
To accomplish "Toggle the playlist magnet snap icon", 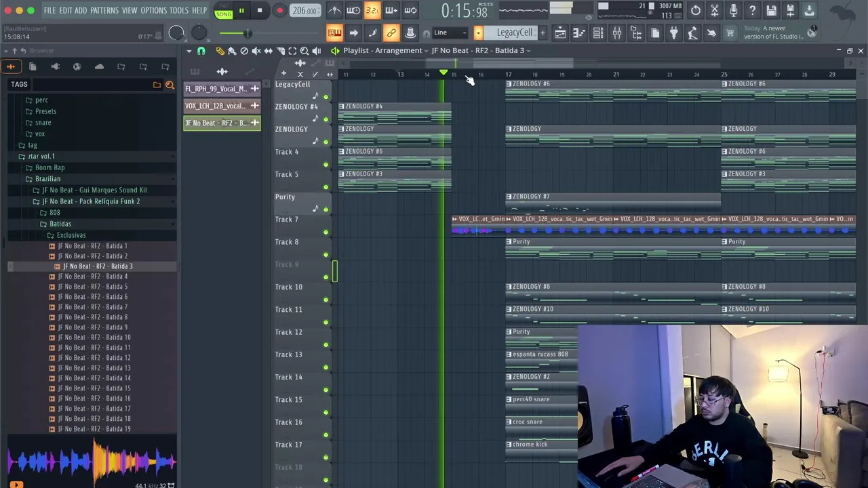I will 201,51.
